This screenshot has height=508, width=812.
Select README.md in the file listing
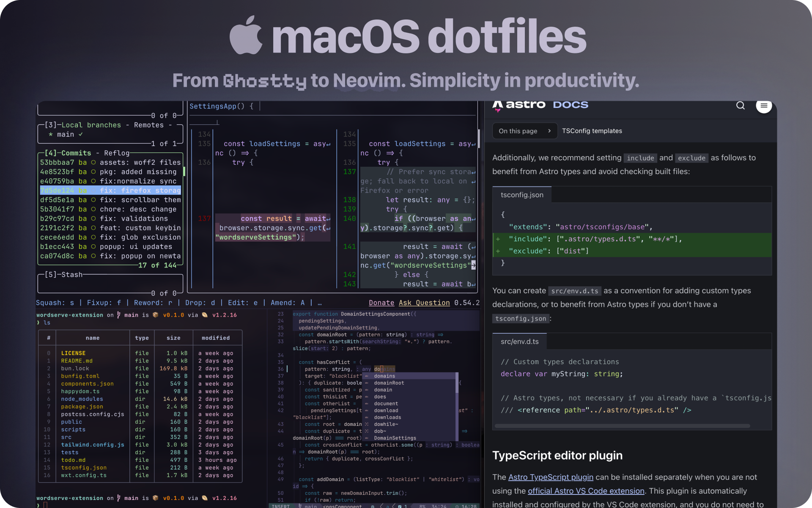77,361
